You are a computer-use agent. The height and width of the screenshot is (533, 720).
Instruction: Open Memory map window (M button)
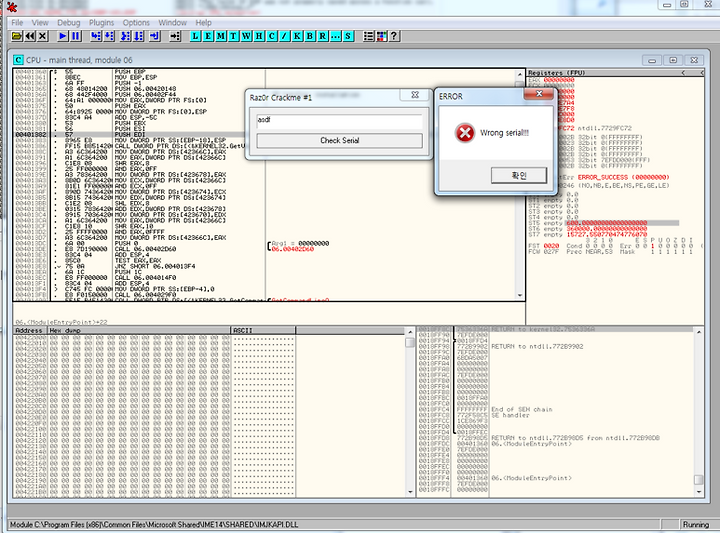(x=221, y=36)
